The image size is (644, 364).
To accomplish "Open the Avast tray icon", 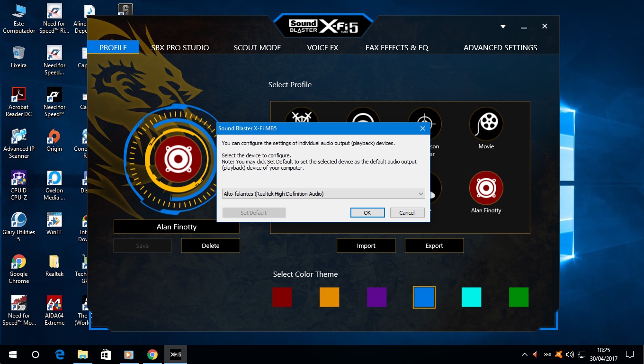I will coord(559,355).
